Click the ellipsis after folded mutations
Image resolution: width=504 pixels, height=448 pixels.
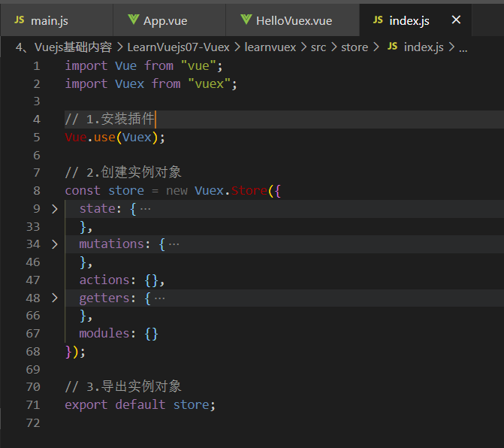pos(174,244)
